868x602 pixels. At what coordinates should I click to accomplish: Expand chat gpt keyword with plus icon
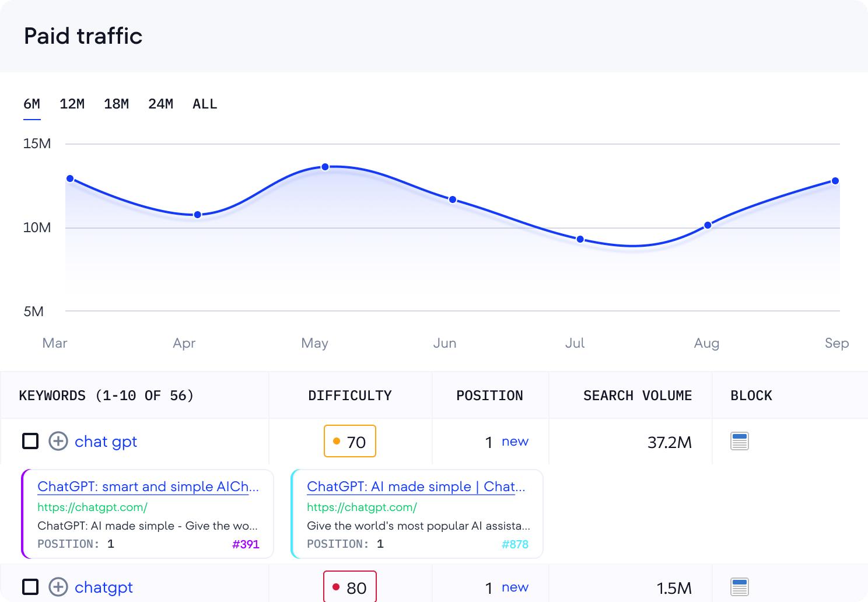click(x=58, y=442)
